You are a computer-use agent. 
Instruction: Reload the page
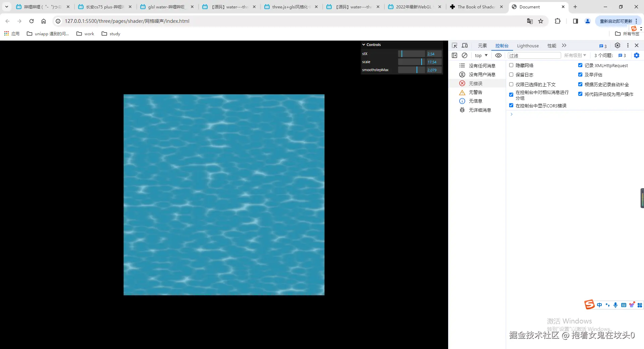point(32,21)
